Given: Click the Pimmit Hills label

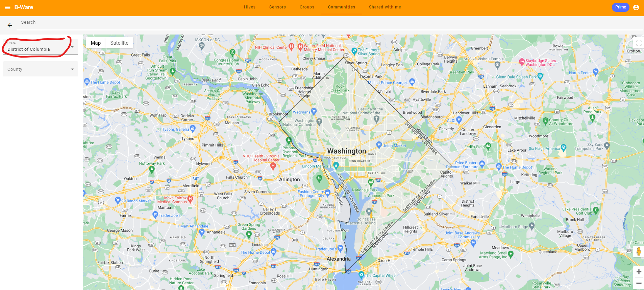Looking at the screenshot, I should coord(212,145).
